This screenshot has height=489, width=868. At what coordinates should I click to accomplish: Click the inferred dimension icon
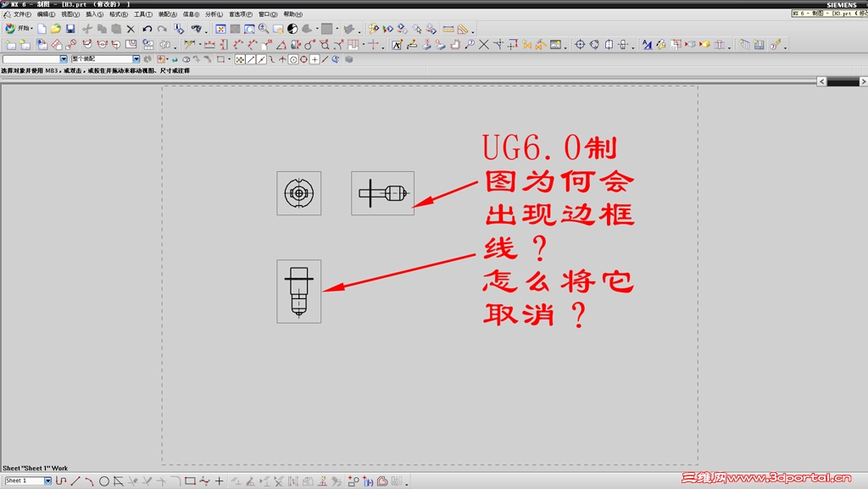pyautogui.click(x=189, y=45)
